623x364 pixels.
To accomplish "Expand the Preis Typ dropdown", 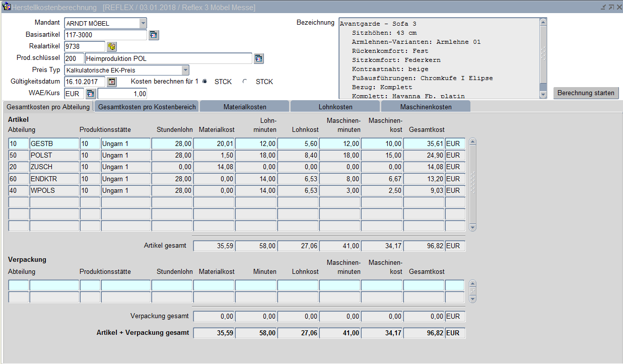I will coord(185,70).
